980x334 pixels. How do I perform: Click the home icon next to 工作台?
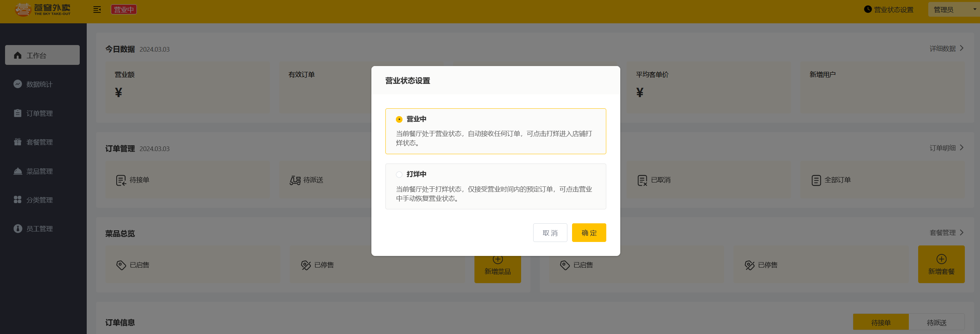[17, 55]
